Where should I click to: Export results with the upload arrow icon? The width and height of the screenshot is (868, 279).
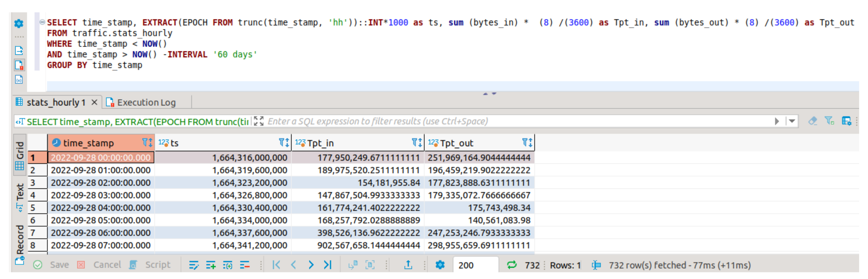click(x=408, y=265)
